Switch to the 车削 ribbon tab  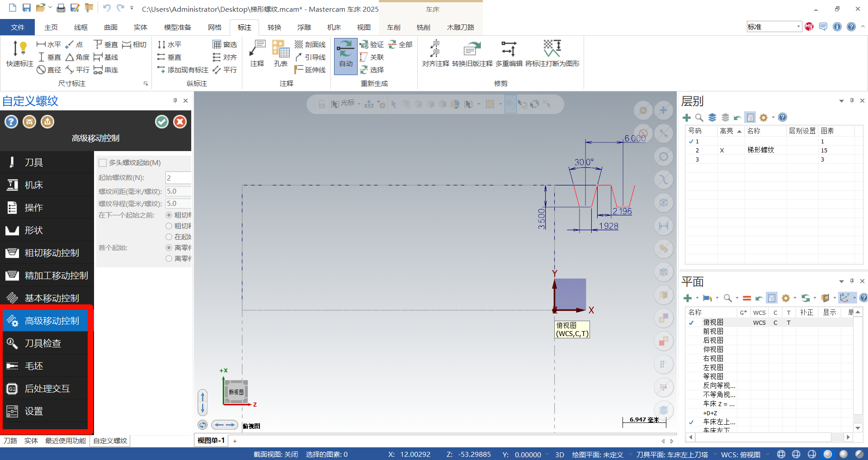pos(393,27)
